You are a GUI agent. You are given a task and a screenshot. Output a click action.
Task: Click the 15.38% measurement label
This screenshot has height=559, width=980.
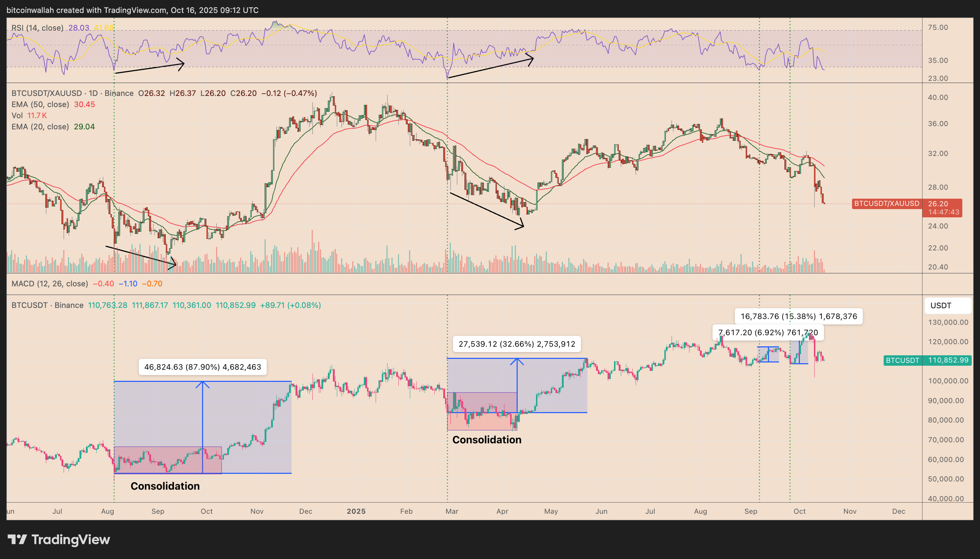tap(798, 317)
